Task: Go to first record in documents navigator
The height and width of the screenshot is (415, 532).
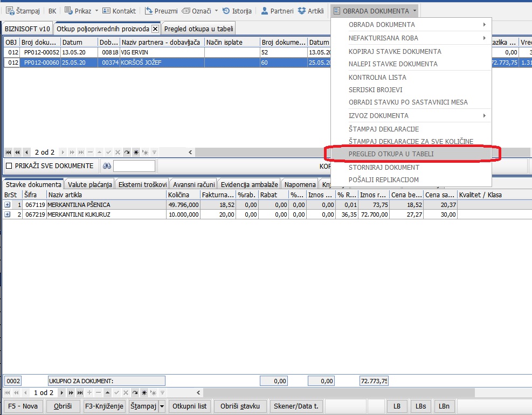Action: click(x=9, y=153)
